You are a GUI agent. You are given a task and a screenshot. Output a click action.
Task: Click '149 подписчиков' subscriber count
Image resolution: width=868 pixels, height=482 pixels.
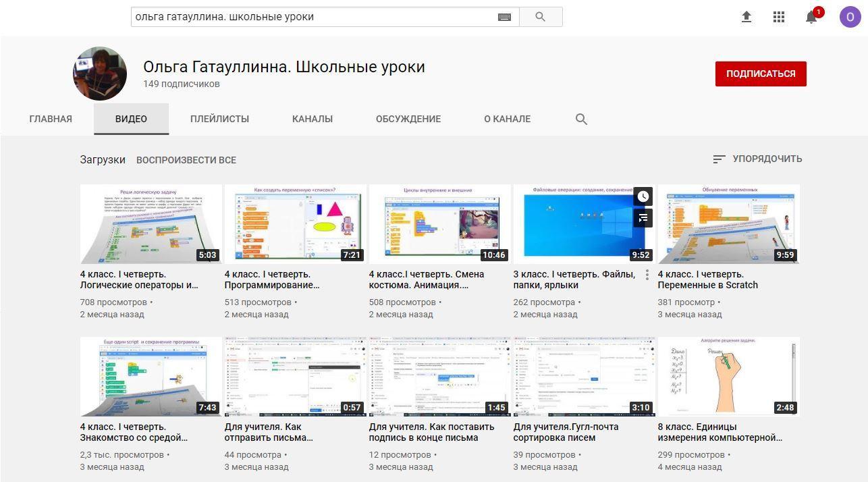coord(182,84)
